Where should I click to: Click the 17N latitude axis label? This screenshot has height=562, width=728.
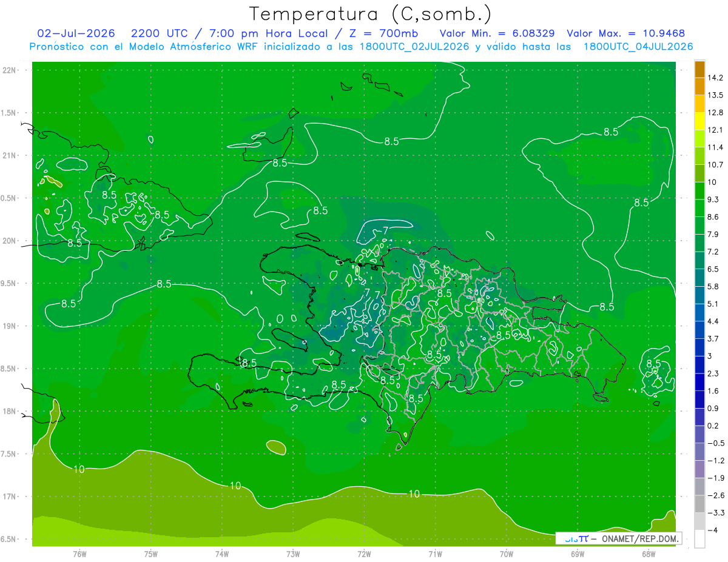point(8,497)
